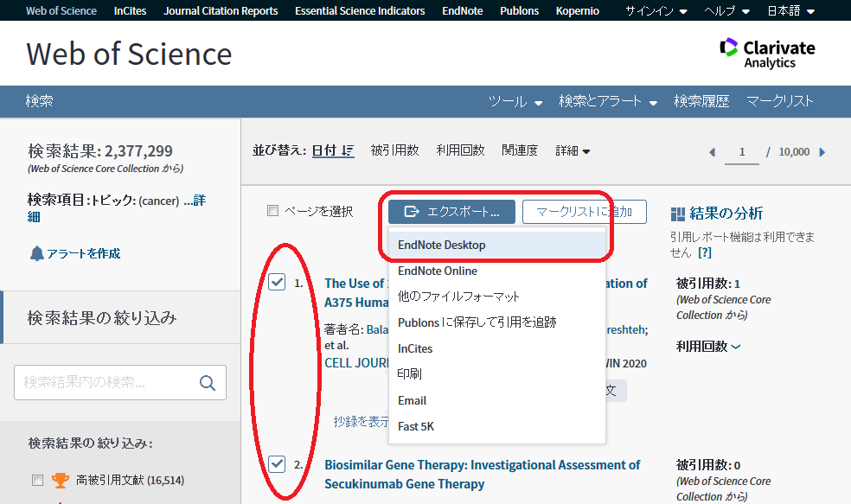Go to previous results page arrow
This screenshot has height=504, width=851.
click(x=712, y=152)
